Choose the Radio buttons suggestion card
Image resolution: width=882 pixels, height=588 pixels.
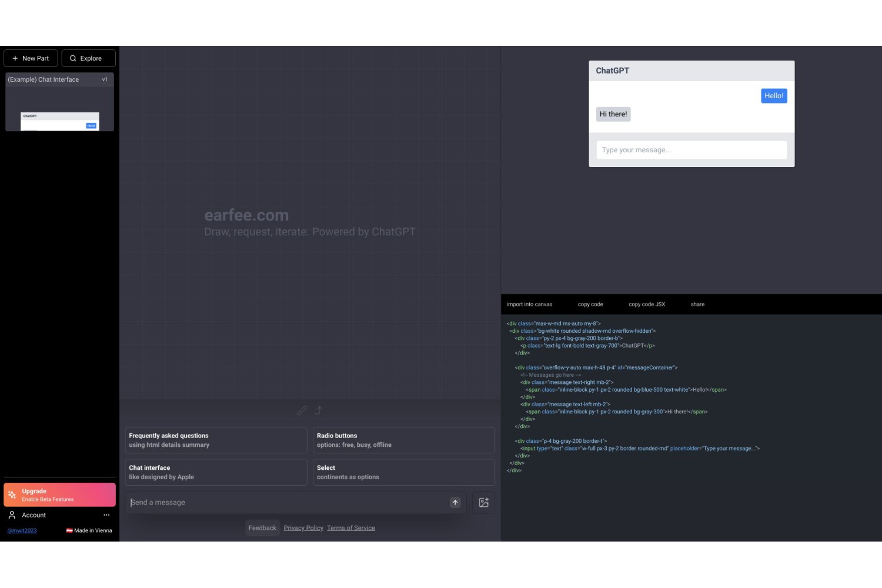coord(404,440)
